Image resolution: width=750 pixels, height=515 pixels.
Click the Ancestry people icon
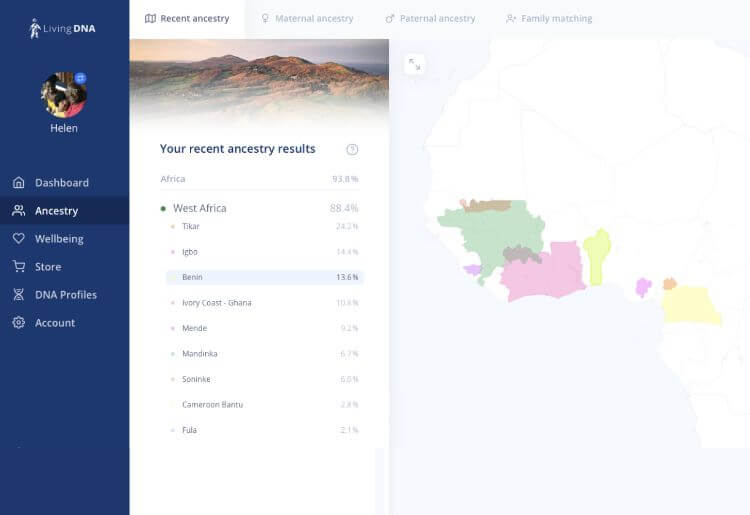(x=19, y=210)
